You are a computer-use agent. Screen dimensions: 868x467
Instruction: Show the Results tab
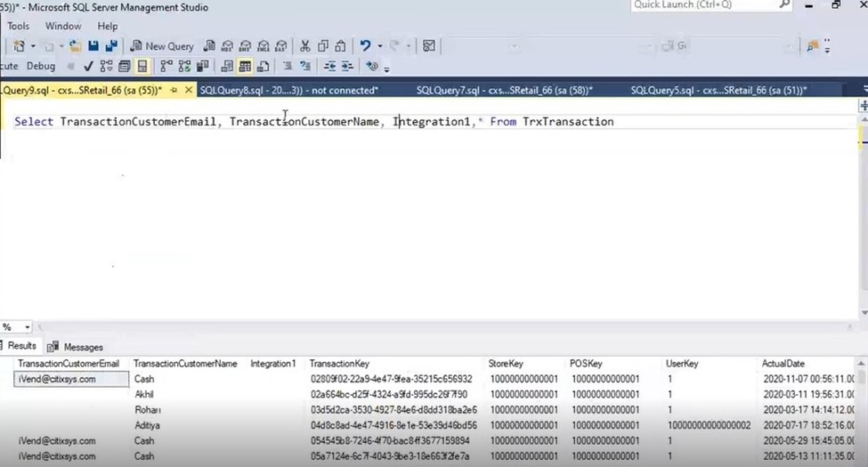point(20,346)
